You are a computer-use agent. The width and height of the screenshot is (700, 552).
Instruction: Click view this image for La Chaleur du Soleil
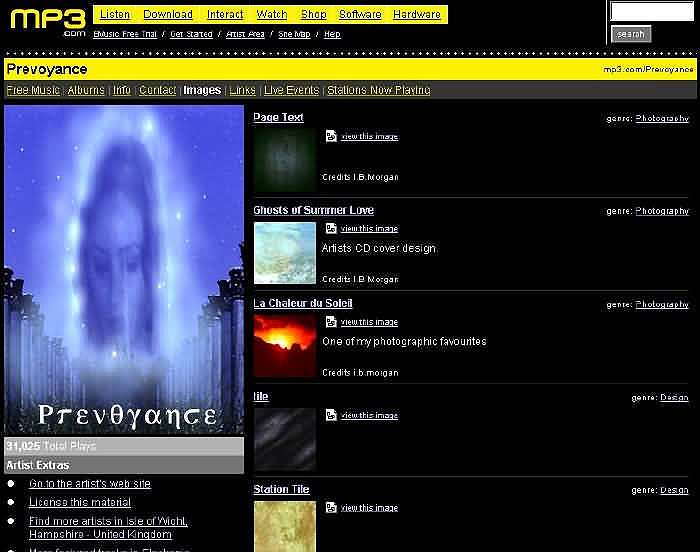click(369, 322)
